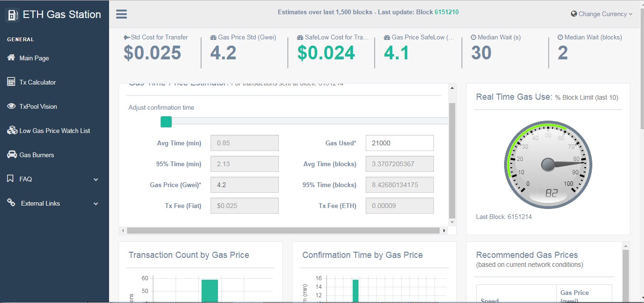Click the "Transaction Count by Gas Price" heading

click(x=189, y=255)
